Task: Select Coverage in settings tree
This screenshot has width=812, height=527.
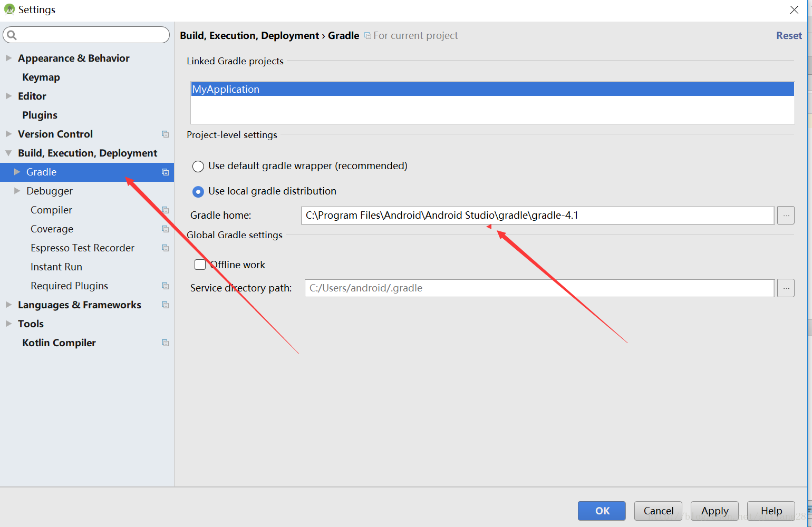Action: (x=52, y=229)
